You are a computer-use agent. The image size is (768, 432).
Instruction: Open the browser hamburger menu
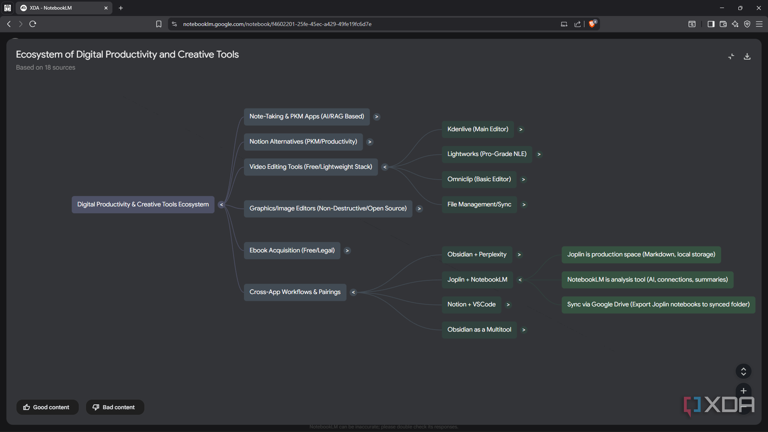pyautogui.click(x=759, y=24)
